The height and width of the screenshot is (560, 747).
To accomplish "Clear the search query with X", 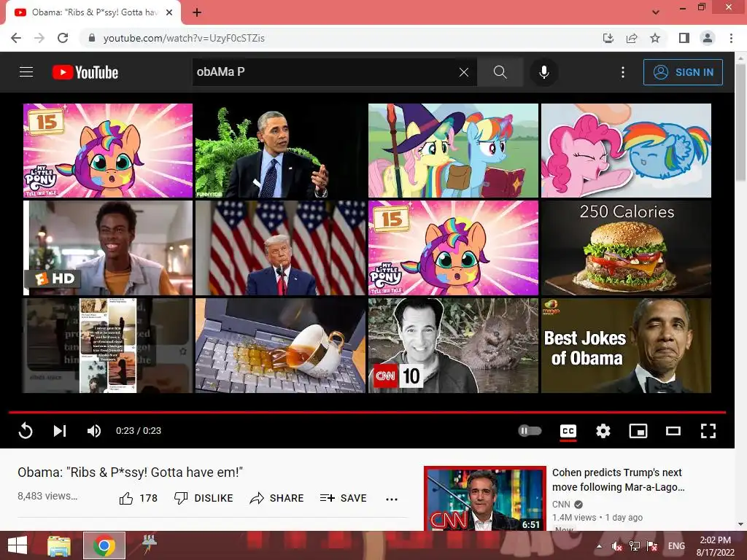I will click(x=463, y=72).
